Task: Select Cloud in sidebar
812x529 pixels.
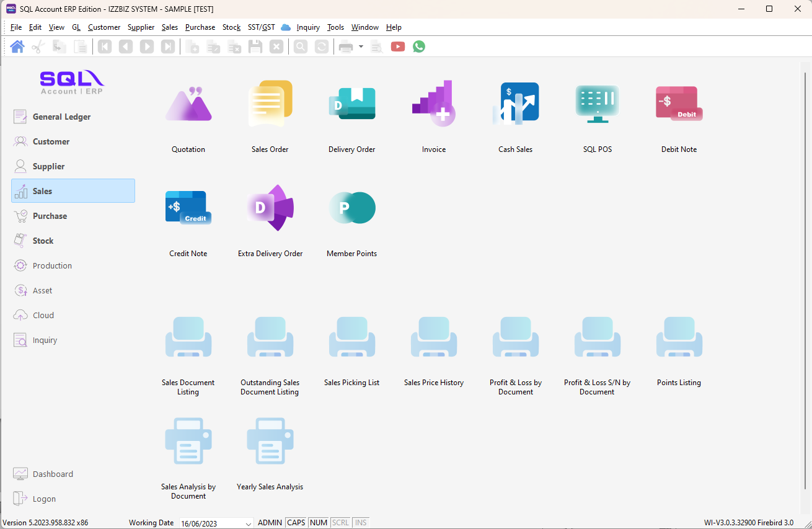Action: point(73,315)
